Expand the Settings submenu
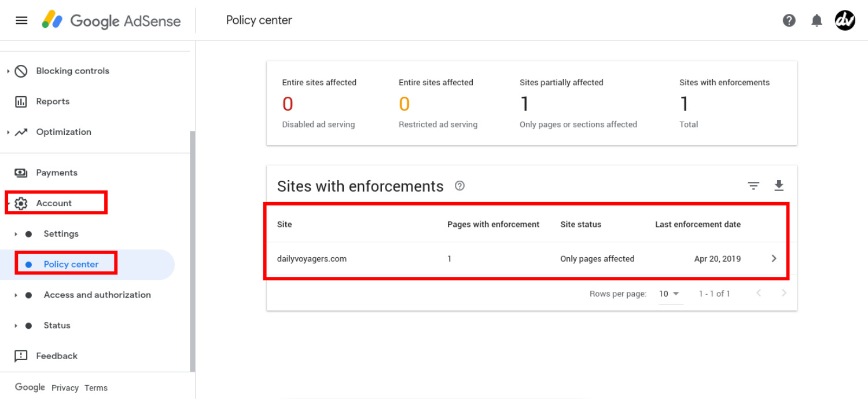 click(16, 234)
